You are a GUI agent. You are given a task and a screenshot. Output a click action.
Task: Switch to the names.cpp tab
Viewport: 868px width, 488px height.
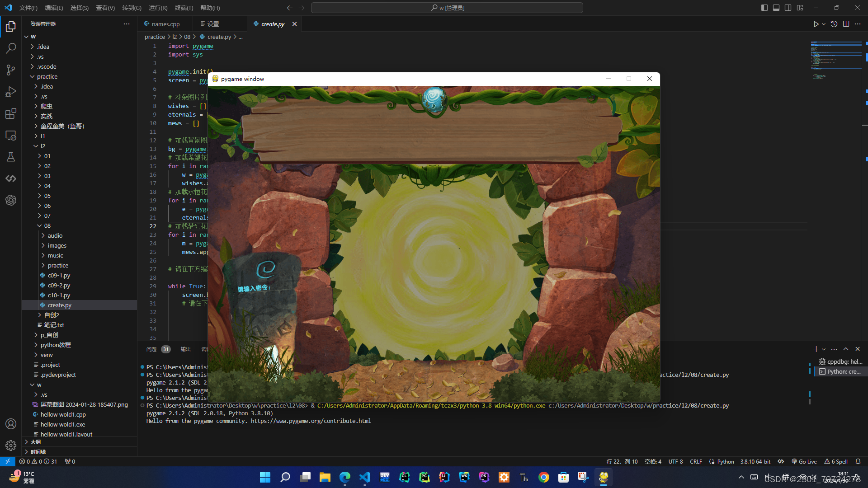pos(165,24)
